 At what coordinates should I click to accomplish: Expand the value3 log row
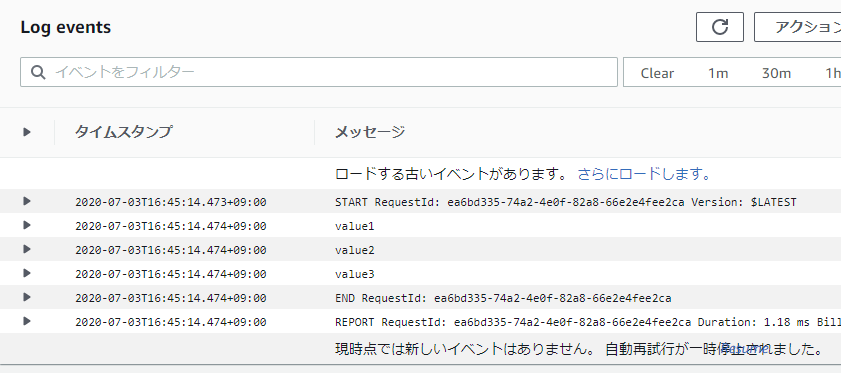(27, 273)
